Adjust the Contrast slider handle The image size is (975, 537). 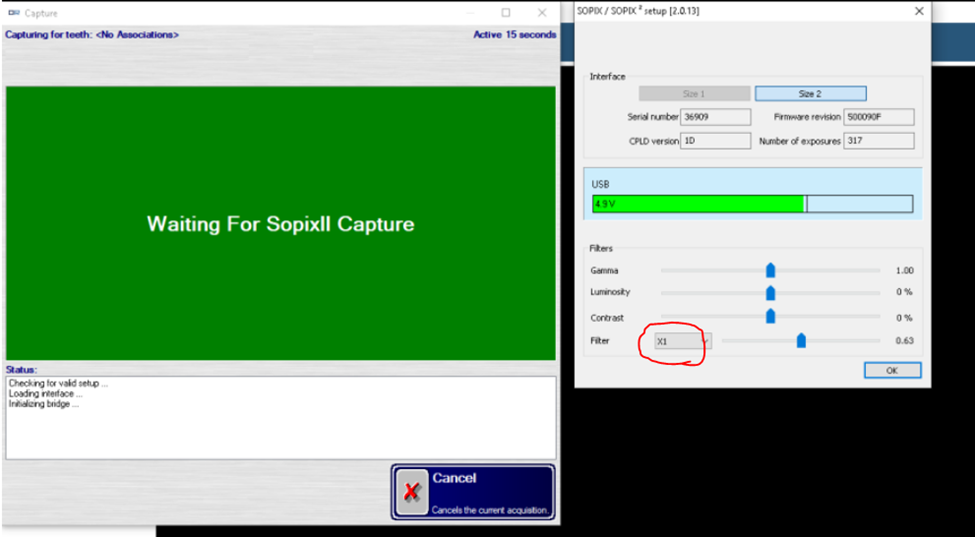coord(770,316)
